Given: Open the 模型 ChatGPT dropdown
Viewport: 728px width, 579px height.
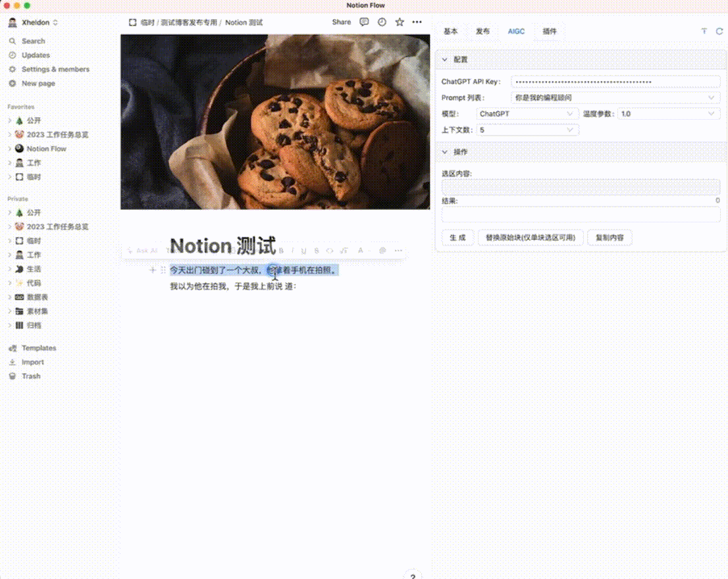Looking at the screenshot, I should [527, 114].
